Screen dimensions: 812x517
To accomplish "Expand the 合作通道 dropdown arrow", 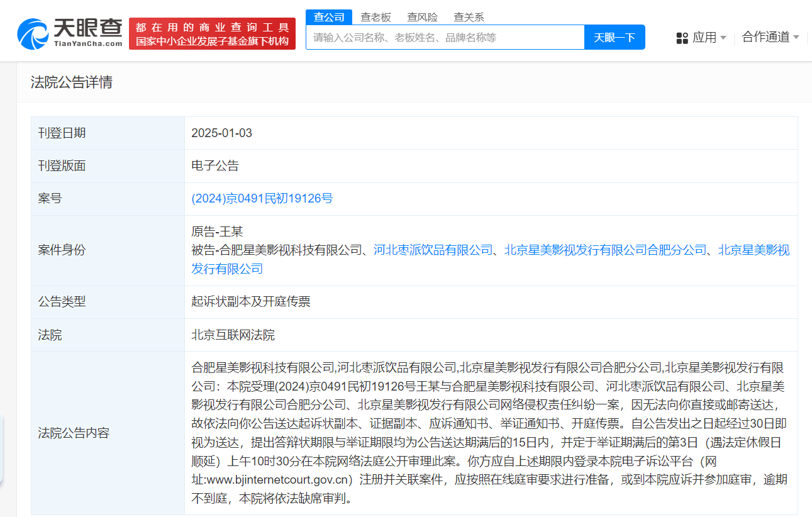I will [796, 37].
